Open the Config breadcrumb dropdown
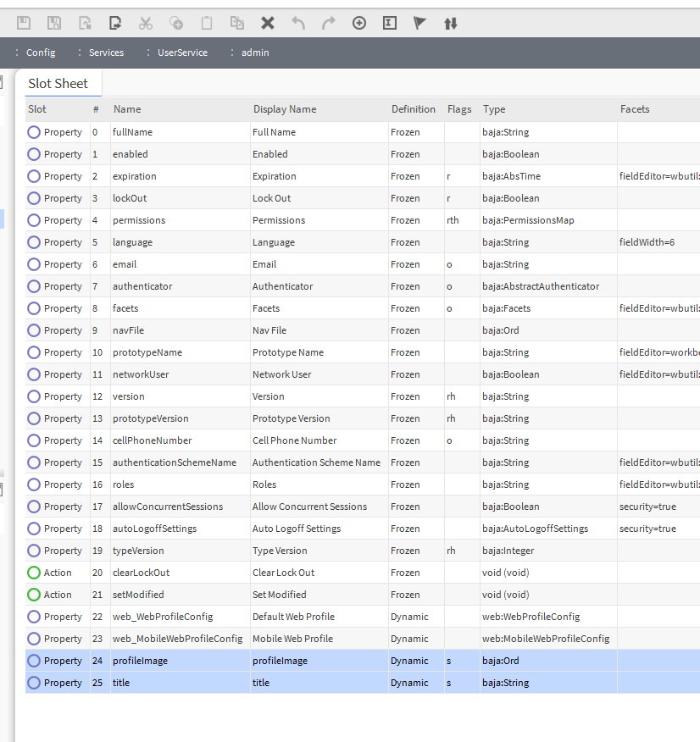 pyautogui.click(x=18, y=53)
